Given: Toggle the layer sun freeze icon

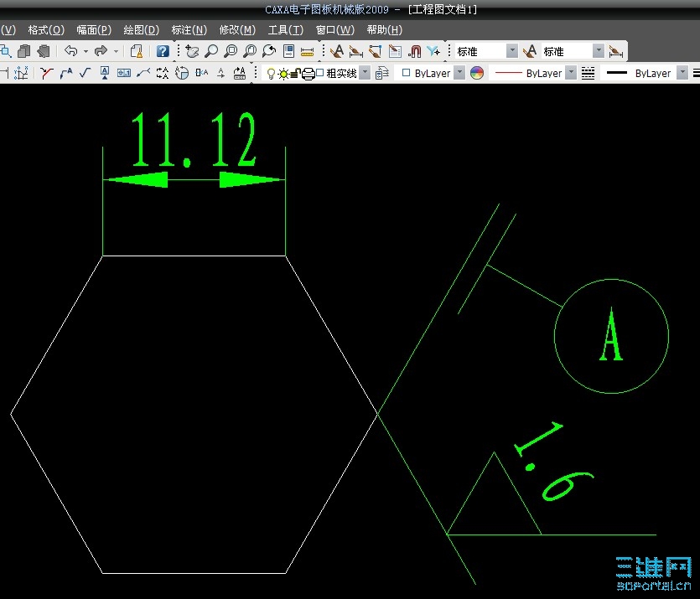Looking at the screenshot, I should (283, 73).
